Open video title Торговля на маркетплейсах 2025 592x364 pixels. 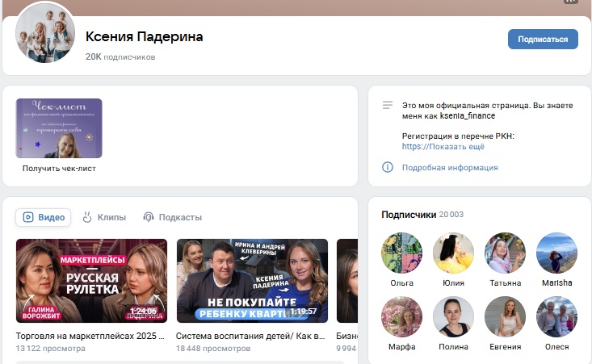pyautogui.click(x=90, y=336)
